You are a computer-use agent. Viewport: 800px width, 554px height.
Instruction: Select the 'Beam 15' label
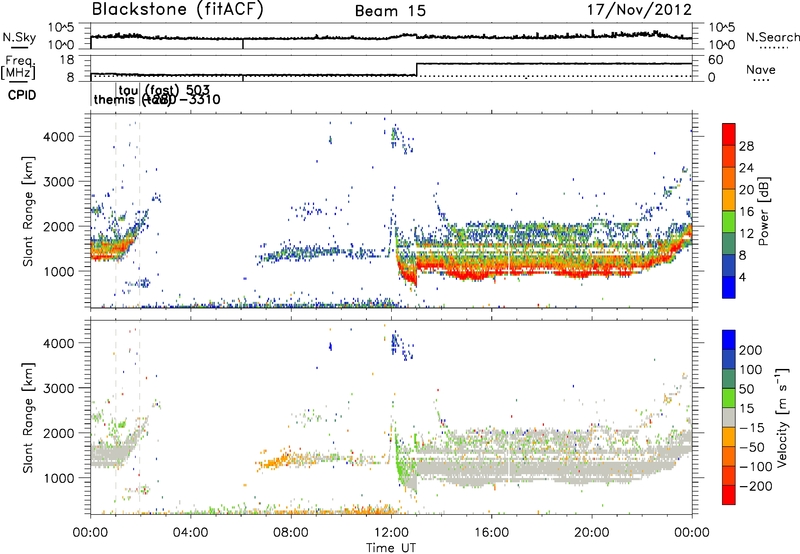[390, 11]
